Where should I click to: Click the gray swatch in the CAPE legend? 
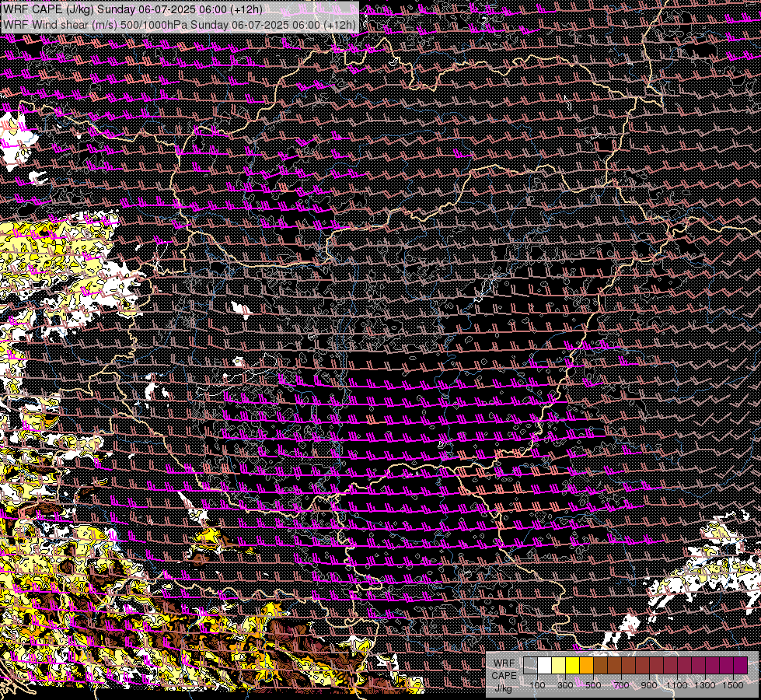point(530,665)
